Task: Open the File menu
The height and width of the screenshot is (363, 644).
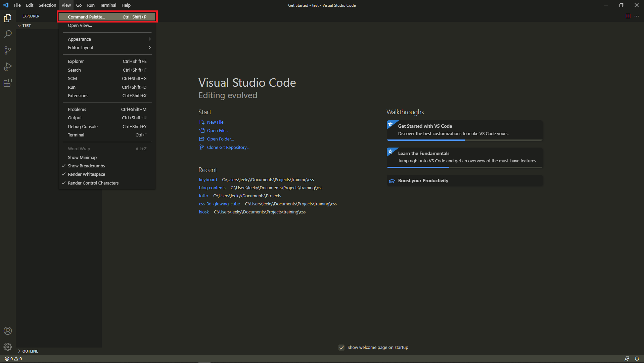Action: point(17,5)
